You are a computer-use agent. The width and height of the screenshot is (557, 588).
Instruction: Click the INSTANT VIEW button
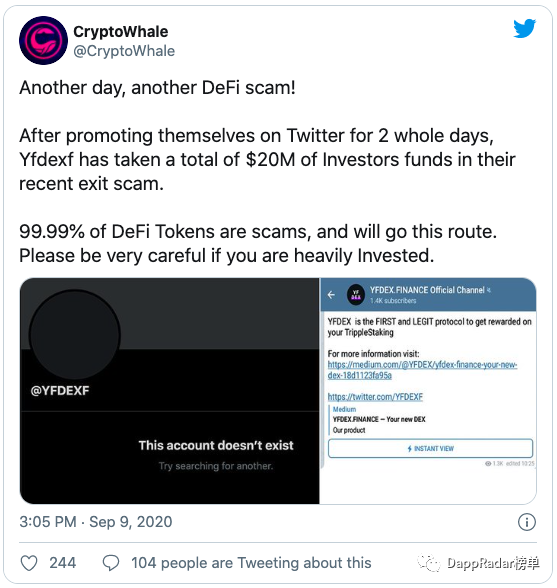coord(430,448)
